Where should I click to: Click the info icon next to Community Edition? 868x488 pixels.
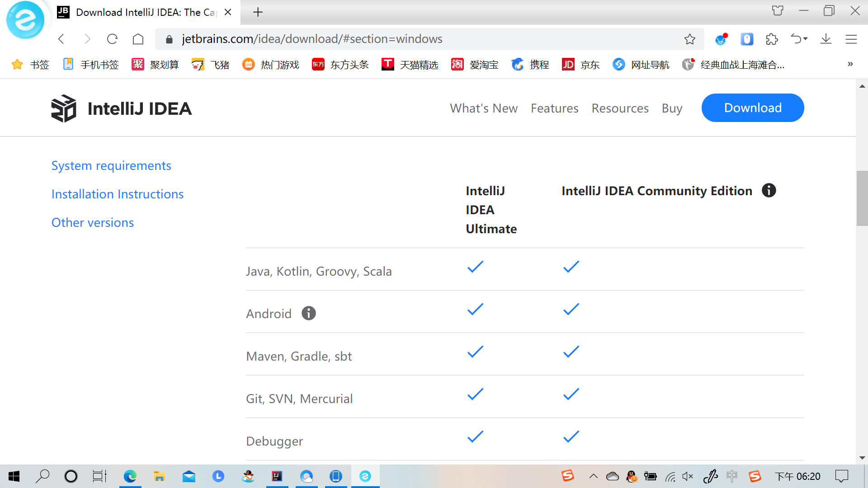coord(769,191)
